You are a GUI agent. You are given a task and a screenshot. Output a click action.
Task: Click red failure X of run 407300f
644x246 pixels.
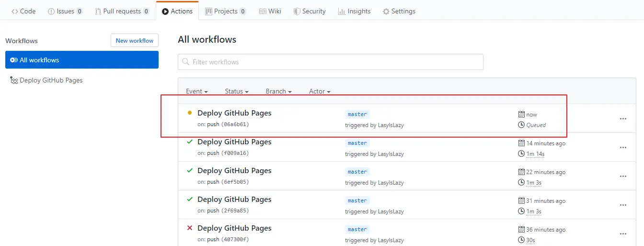click(x=190, y=228)
